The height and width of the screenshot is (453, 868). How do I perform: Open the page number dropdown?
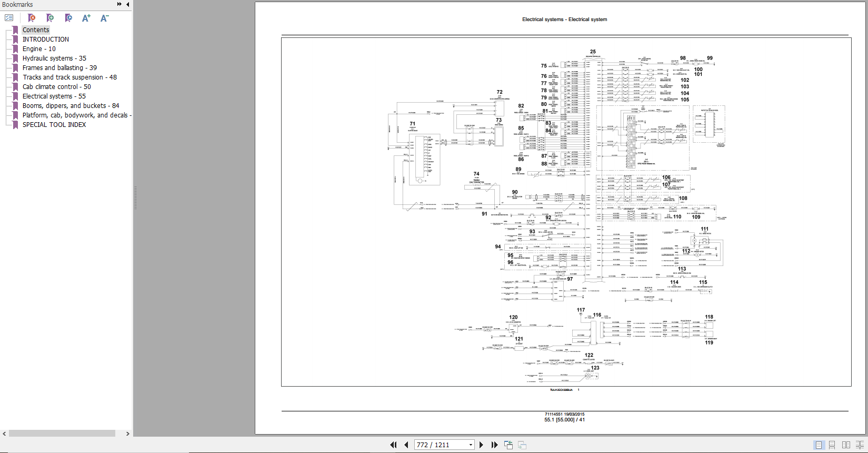pos(471,445)
